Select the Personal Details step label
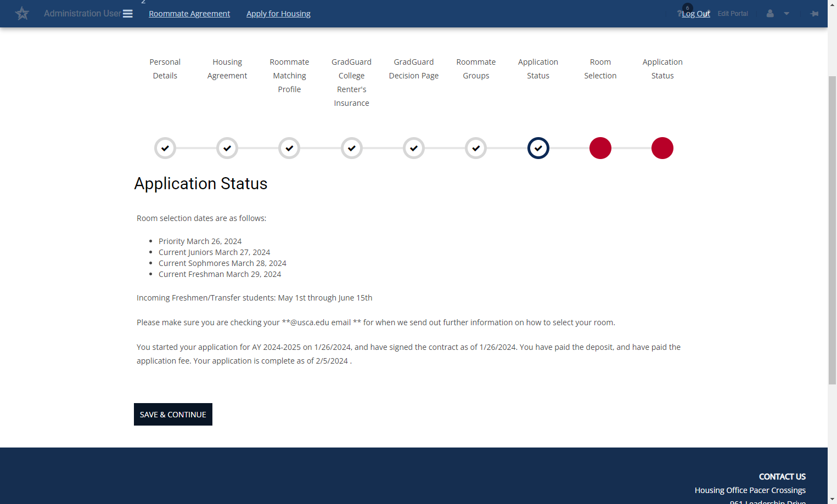The image size is (837, 504). 165,69
